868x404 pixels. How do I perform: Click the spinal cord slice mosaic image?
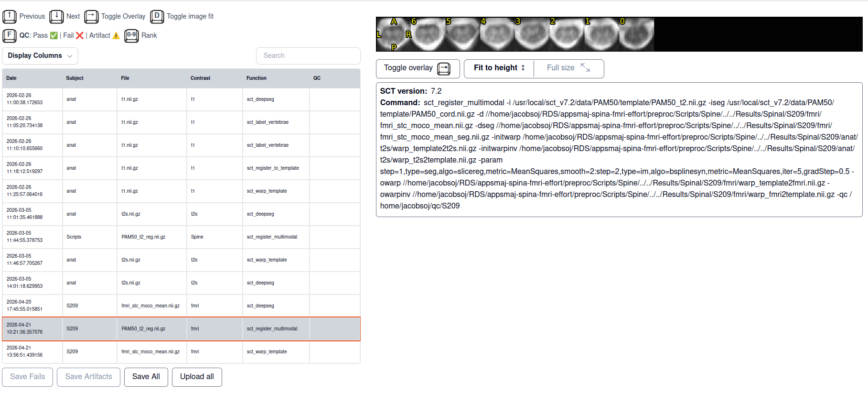515,34
